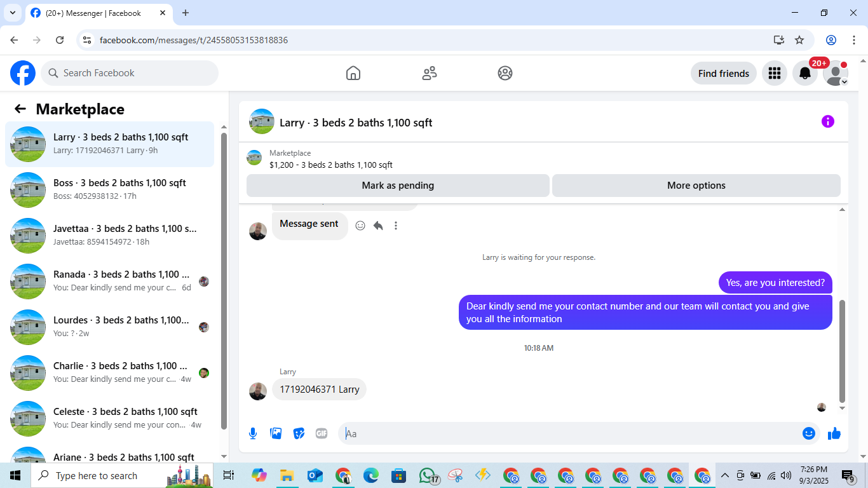Open the notifications bell
Viewport: 868px width, 488px height.
[805, 73]
